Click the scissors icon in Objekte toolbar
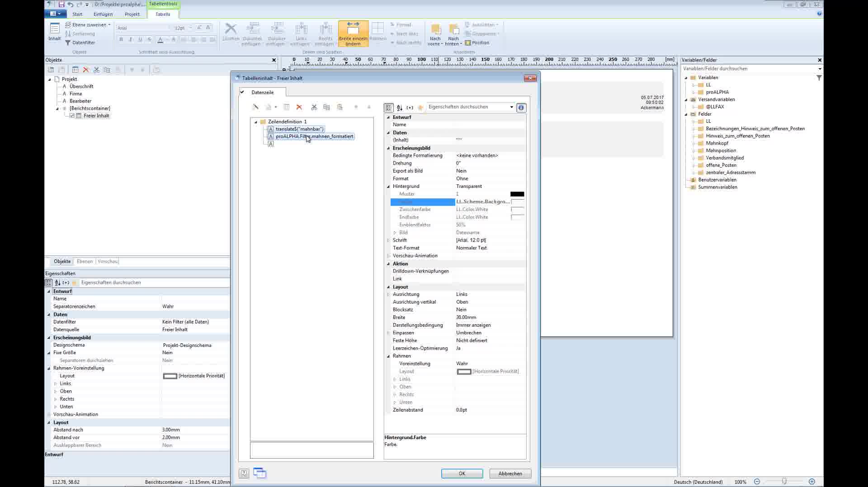Screen dimensions: 868x487 tap(96, 70)
